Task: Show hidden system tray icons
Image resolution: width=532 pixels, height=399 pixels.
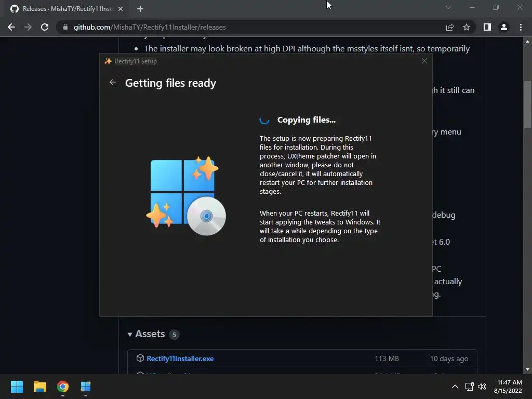Action: tap(455, 387)
